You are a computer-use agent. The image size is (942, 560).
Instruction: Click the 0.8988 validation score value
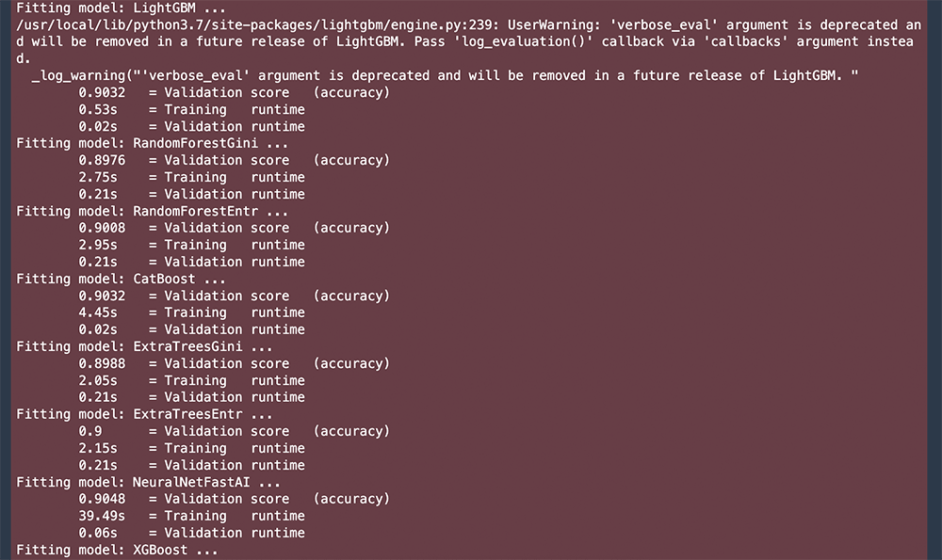pyautogui.click(x=102, y=363)
